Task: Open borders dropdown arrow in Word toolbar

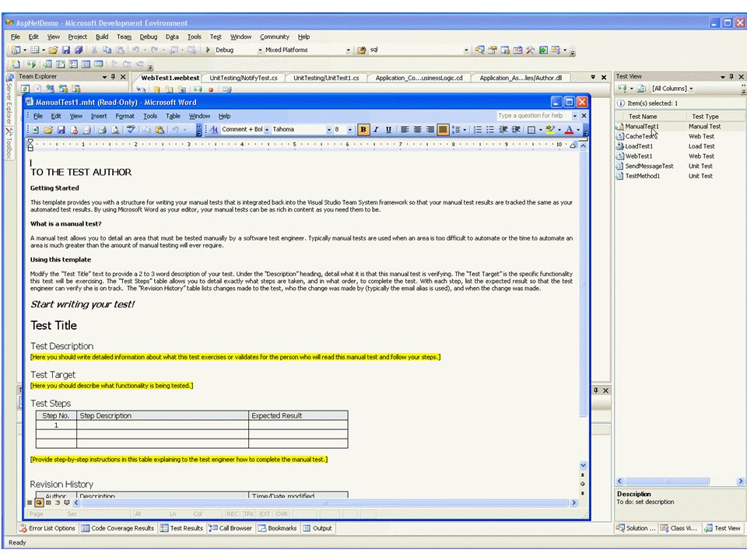Action: 540,130
